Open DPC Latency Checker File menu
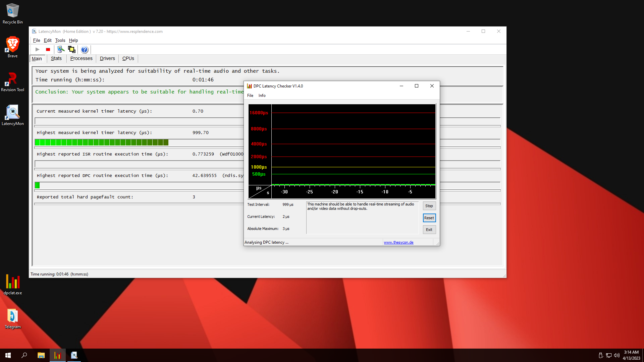 pos(250,96)
